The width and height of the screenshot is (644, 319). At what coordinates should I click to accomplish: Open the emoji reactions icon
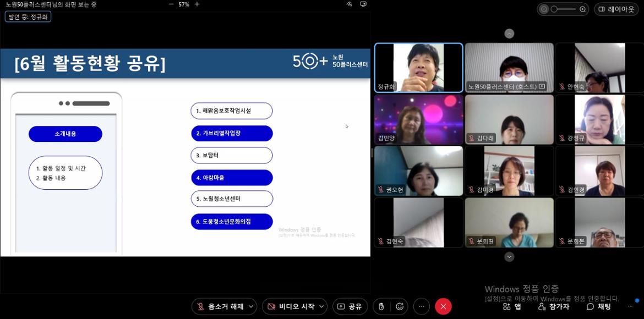coord(400,306)
